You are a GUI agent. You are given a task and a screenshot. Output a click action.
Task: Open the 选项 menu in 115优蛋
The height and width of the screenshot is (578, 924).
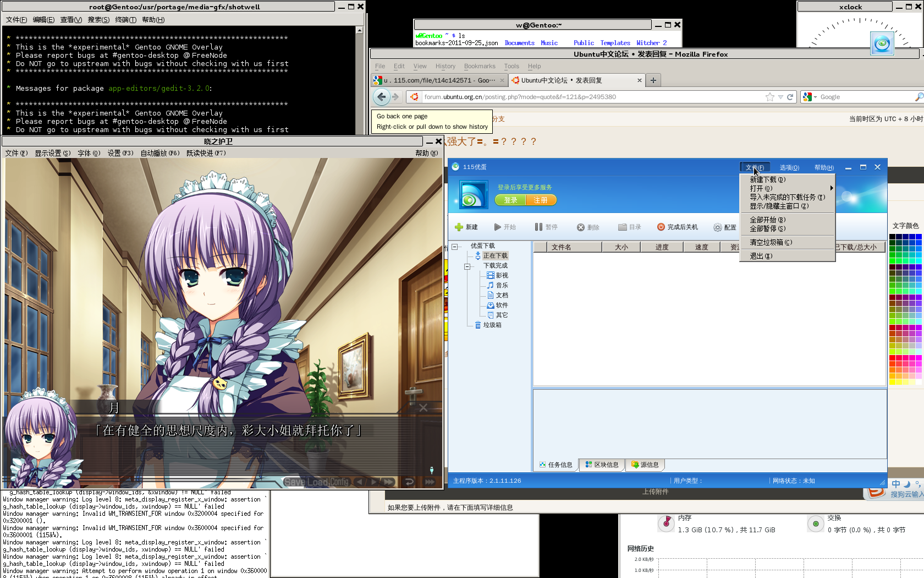pyautogui.click(x=789, y=167)
